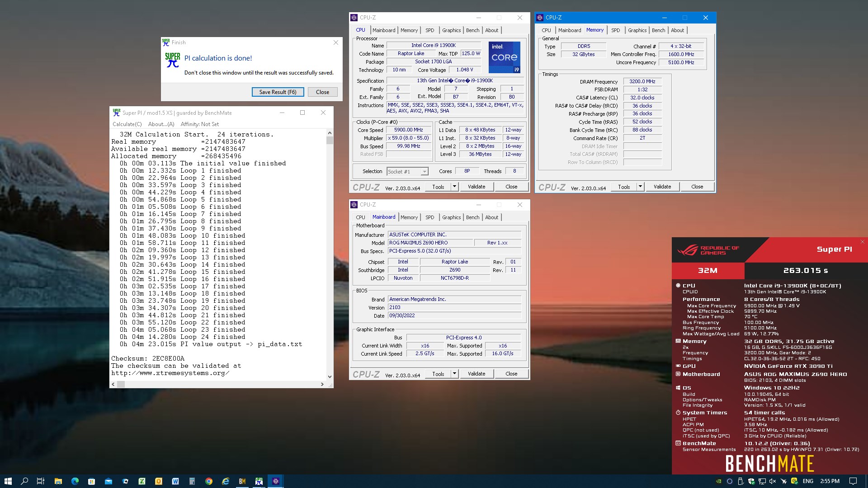Launch Outlook from taskbar

tap(159, 481)
